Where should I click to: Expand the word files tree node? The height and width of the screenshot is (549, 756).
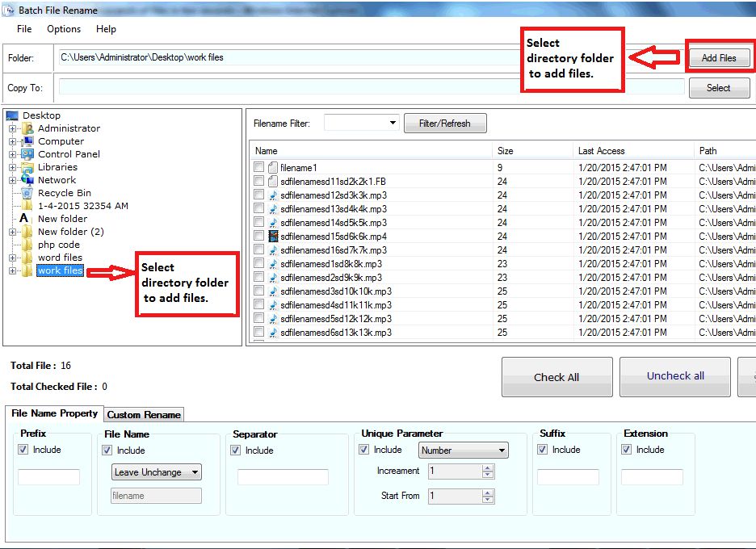13,258
